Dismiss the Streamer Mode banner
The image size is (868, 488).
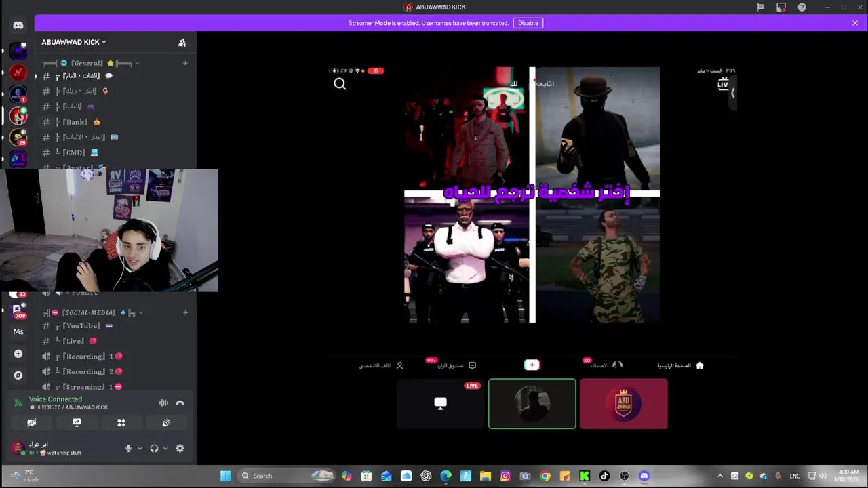pyautogui.click(x=855, y=23)
